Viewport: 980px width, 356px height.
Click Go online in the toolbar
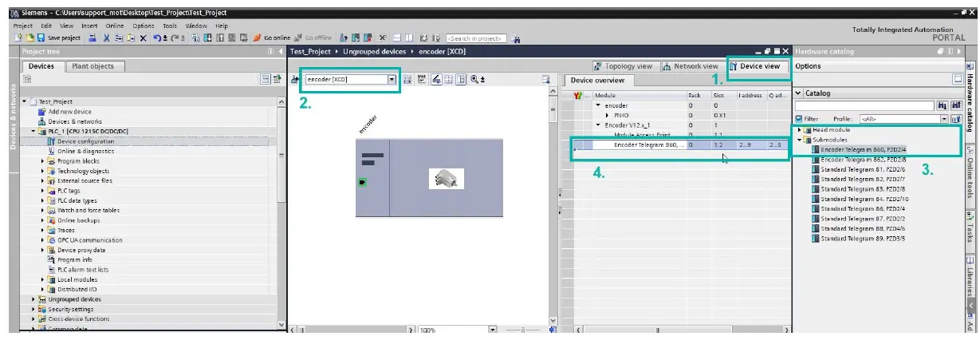click(272, 38)
